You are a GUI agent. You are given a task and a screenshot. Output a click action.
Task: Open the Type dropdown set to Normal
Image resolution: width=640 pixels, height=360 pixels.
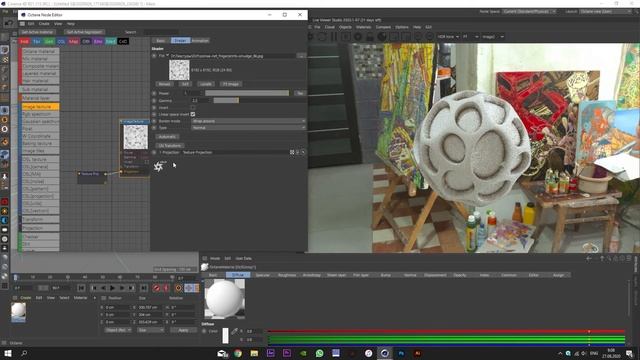[248, 128]
